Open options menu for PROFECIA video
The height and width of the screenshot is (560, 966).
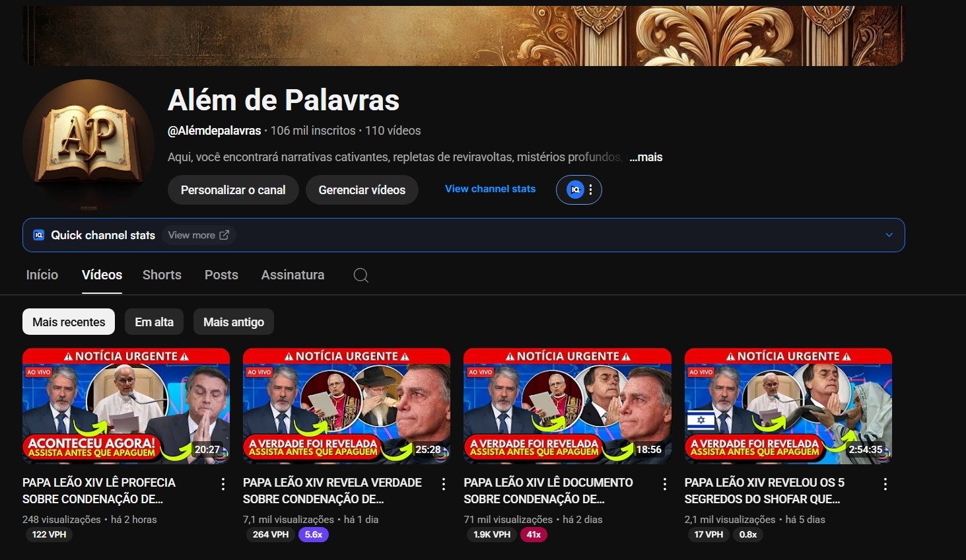tap(223, 485)
